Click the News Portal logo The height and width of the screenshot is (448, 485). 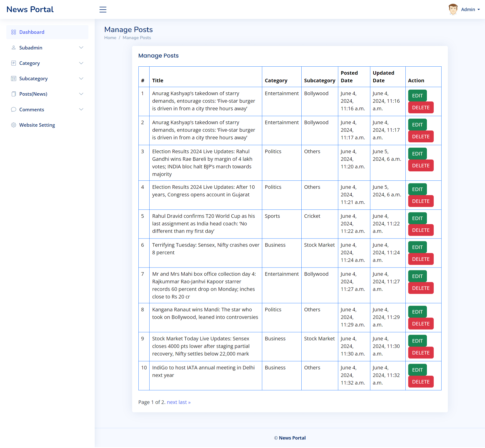(x=30, y=9)
